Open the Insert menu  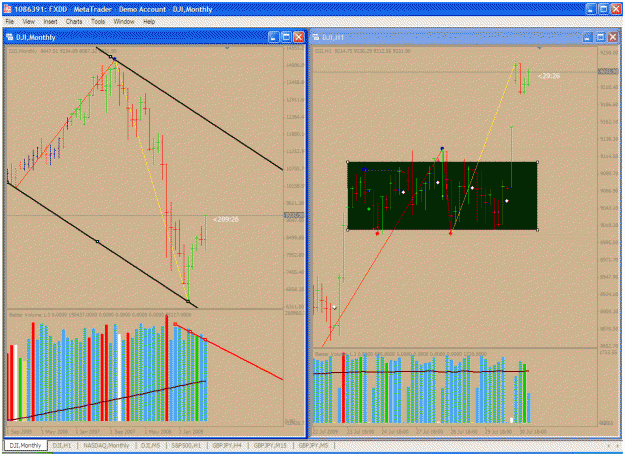(x=50, y=22)
